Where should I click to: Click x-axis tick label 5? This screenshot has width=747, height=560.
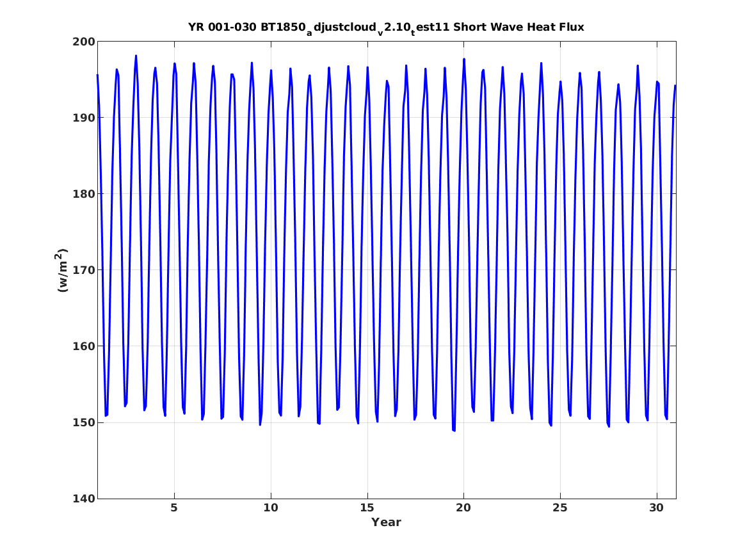pyautogui.click(x=174, y=508)
